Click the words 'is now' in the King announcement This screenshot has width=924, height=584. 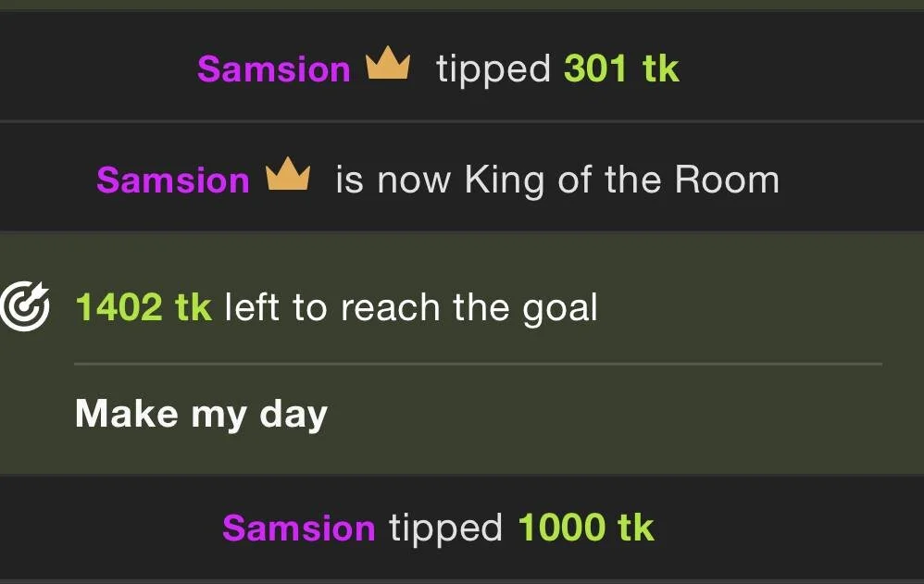click(x=394, y=180)
